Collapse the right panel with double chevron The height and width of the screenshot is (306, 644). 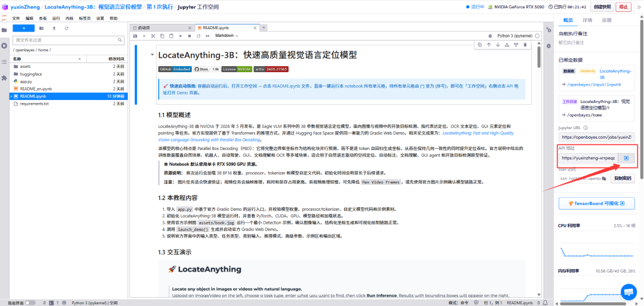tap(638, 7)
